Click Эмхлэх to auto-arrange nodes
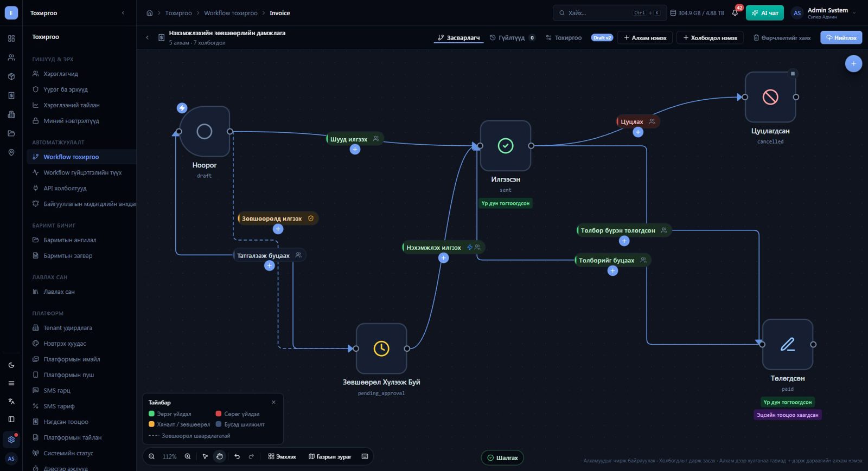The width and height of the screenshot is (868, 471). 282,456
